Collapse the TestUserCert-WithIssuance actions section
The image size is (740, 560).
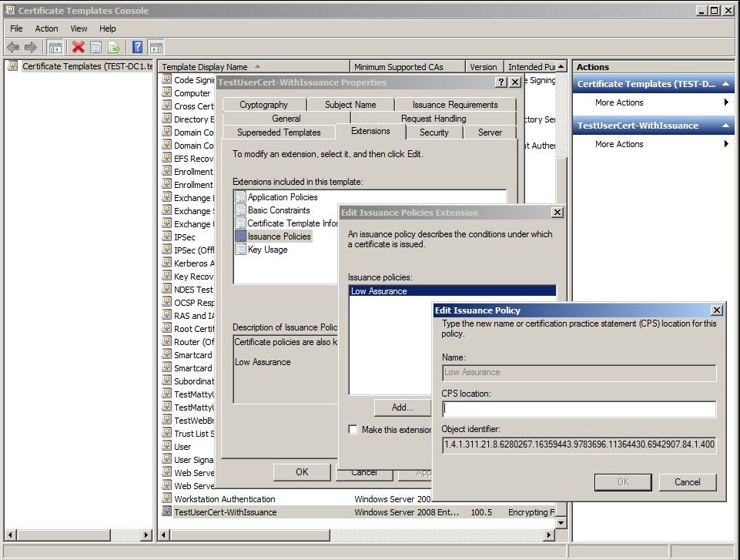[x=725, y=126]
